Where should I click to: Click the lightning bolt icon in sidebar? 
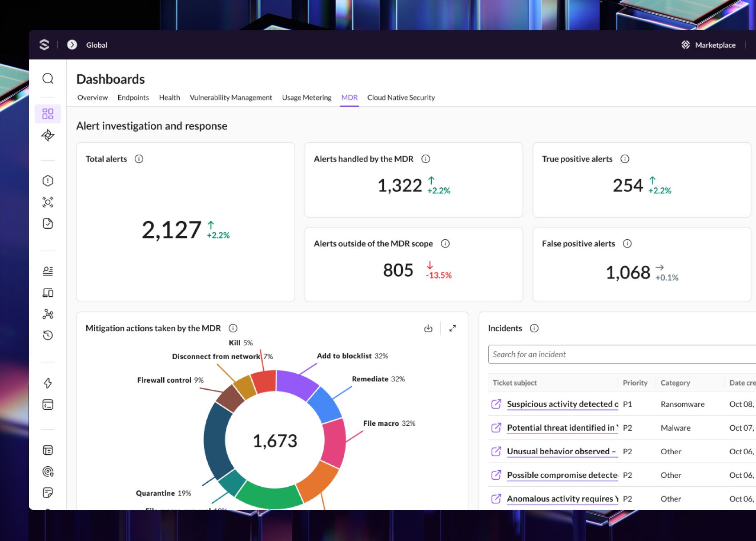(x=48, y=383)
